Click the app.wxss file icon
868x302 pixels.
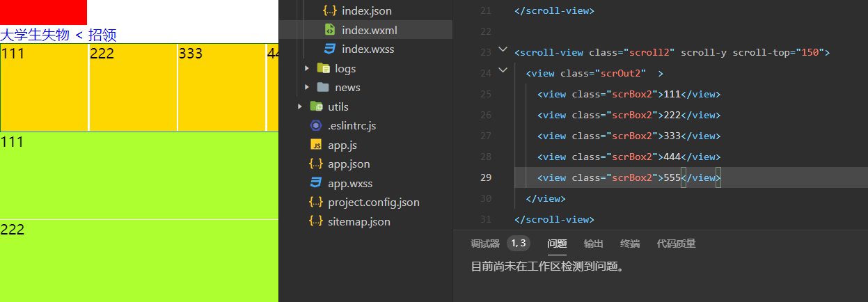pyautogui.click(x=316, y=184)
